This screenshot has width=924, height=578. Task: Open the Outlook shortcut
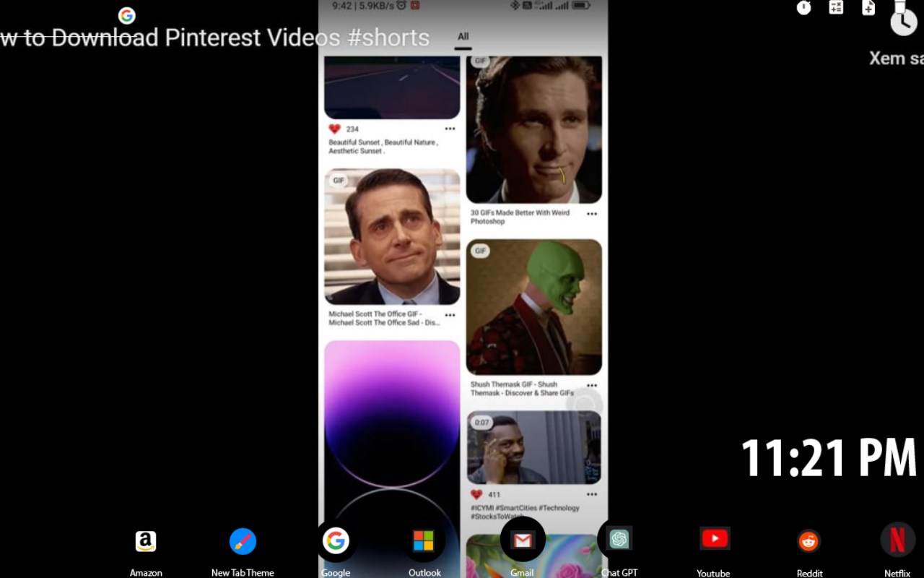[424, 541]
